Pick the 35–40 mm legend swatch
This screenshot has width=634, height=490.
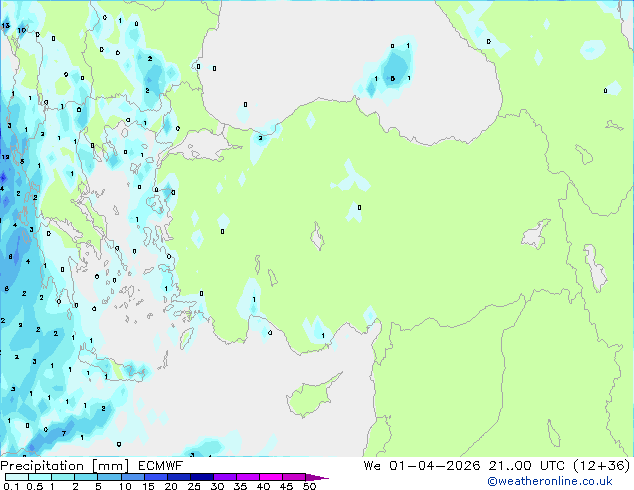point(248,477)
